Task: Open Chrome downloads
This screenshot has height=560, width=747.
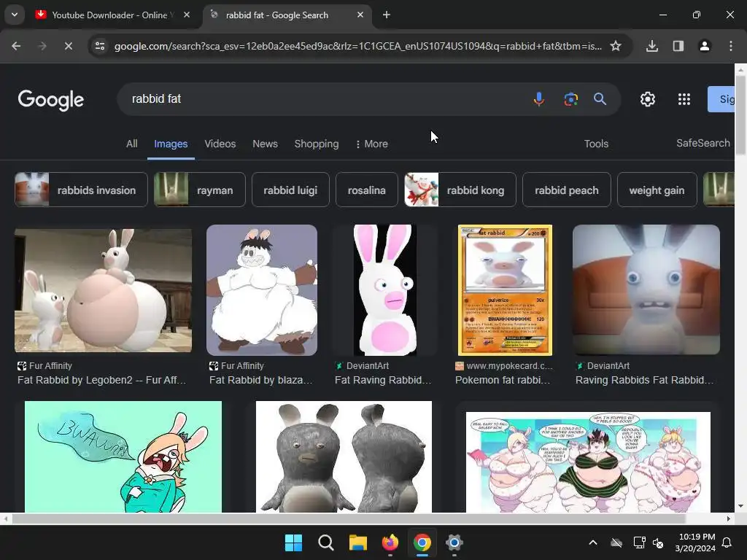Action: [x=652, y=46]
